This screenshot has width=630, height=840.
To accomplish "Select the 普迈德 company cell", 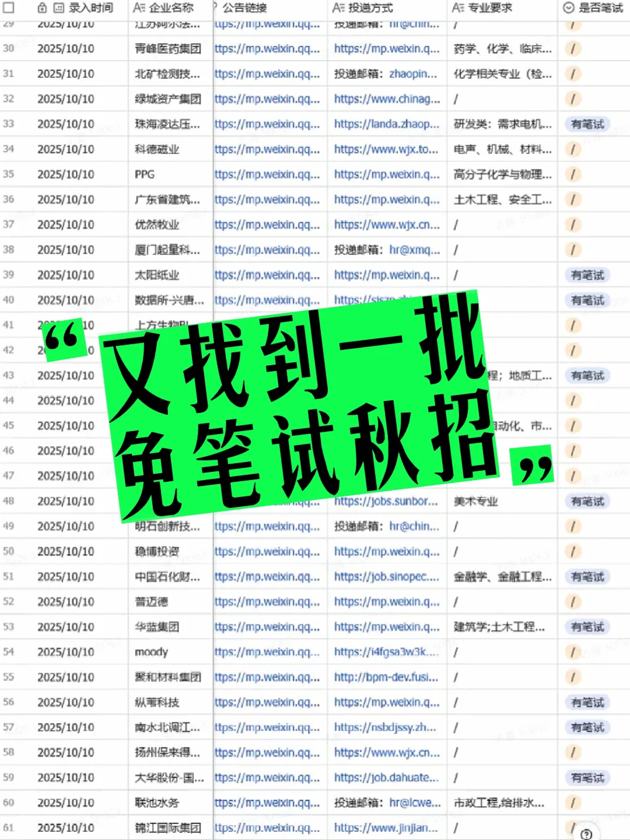I will coord(170,602).
